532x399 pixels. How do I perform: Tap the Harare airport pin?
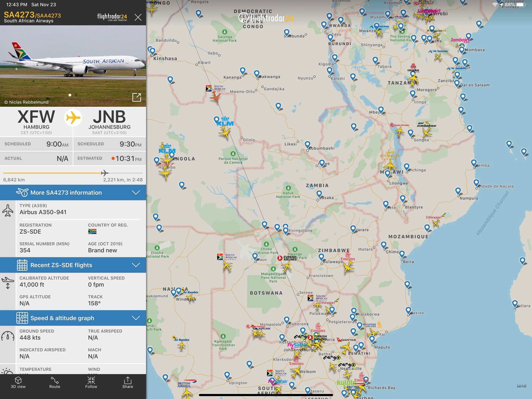[x=353, y=228]
